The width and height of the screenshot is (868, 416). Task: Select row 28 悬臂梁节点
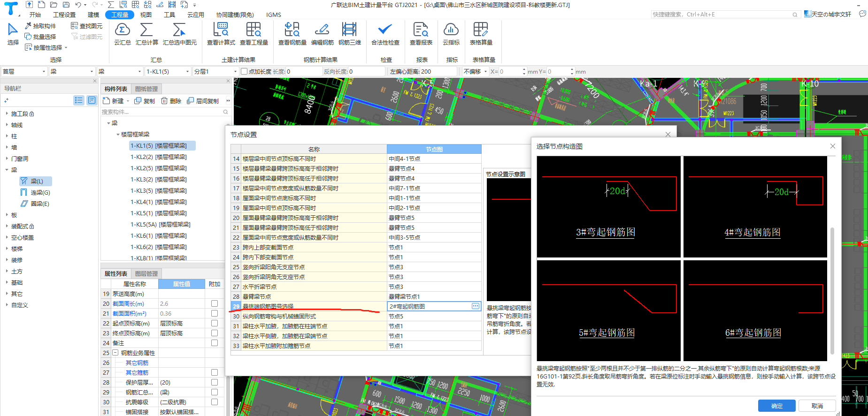tap(356, 296)
